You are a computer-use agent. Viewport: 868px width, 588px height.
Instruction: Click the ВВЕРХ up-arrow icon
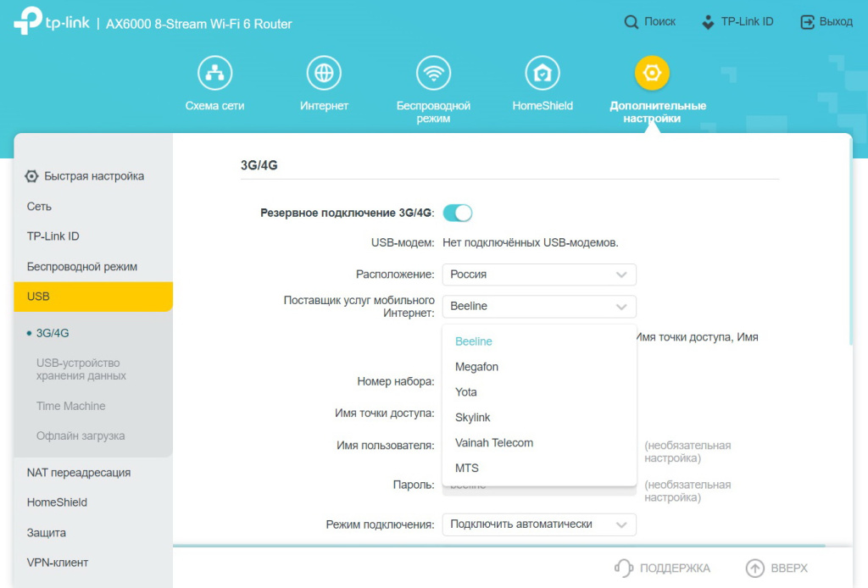pos(754,568)
